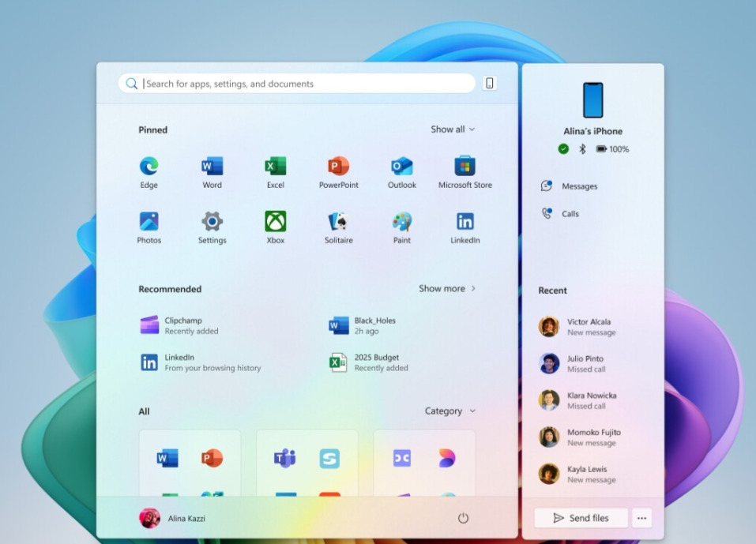The width and height of the screenshot is (756, 544).
Task: Open the blue link-style app icon in All
Action: 401,458
